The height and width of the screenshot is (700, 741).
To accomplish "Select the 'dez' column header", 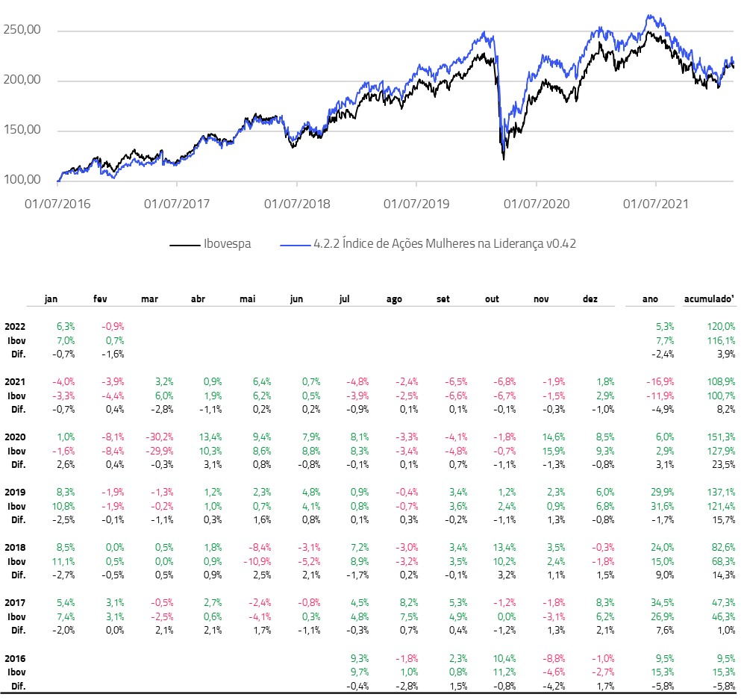I will click(x=590, y=299).
